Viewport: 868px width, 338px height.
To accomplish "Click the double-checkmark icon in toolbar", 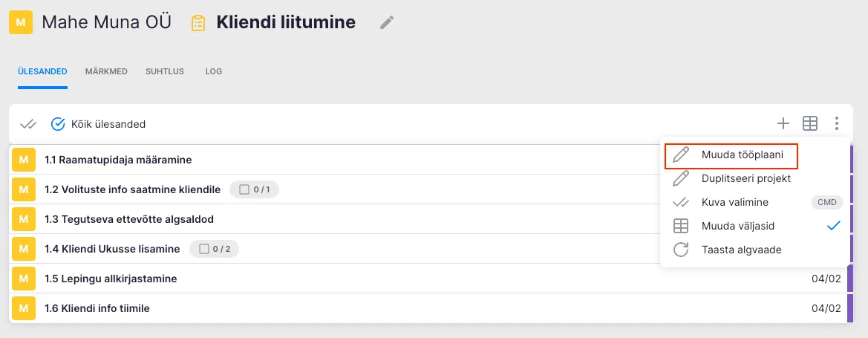I will point(28,124).
